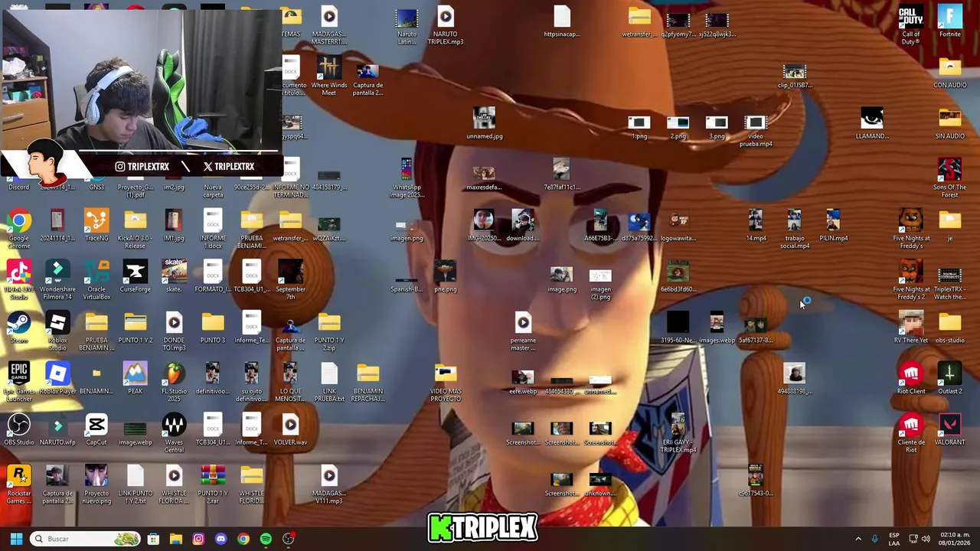
Task: Select the LLAMAND... file icon
Action: 871,122
